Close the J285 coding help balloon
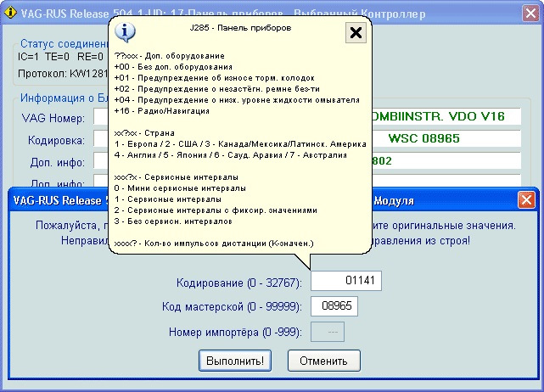This screenshot has height=392, width=544. point(356,33)
